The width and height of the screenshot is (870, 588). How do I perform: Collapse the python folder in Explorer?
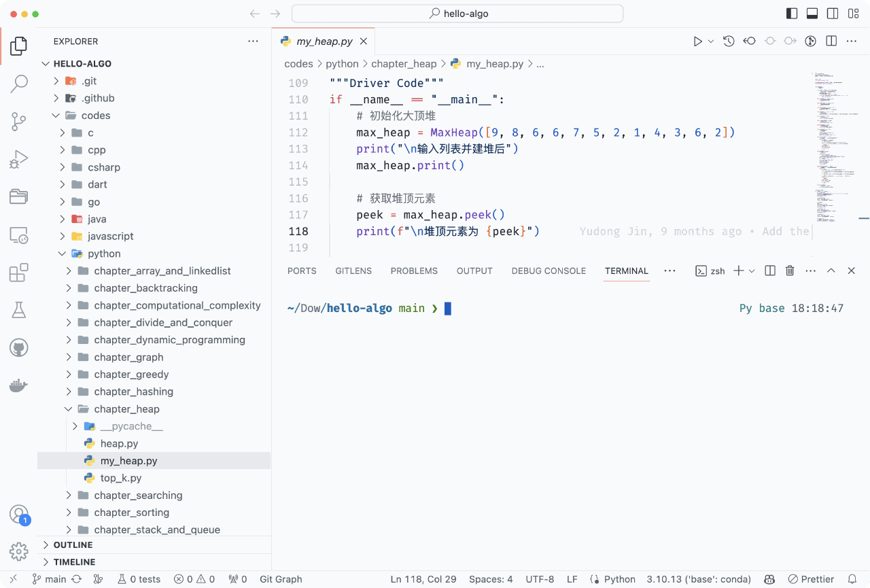coord(62,253)
